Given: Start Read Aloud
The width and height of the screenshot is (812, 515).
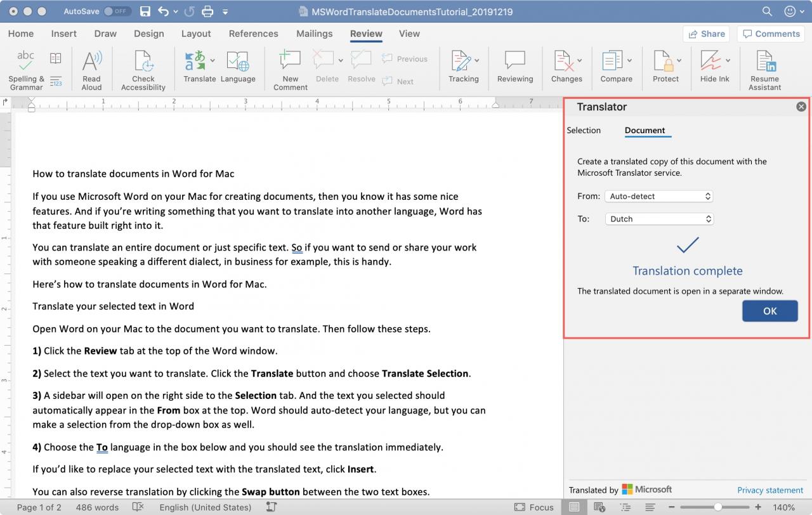Looking at the screenshot, I should pos(92,70).
